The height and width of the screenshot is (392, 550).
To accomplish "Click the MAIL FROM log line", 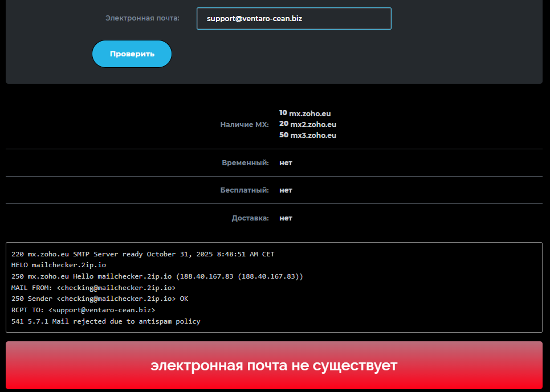I will click(x=93, y=288).
